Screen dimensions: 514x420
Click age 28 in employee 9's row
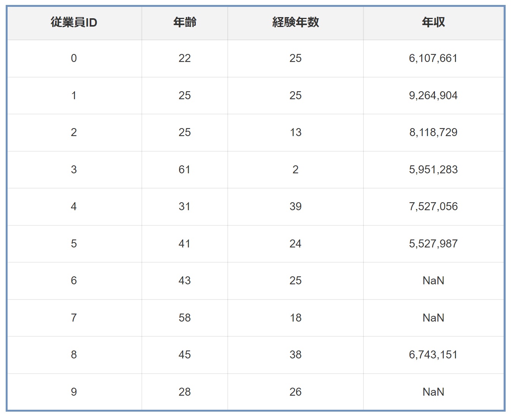tap(185, 392)
